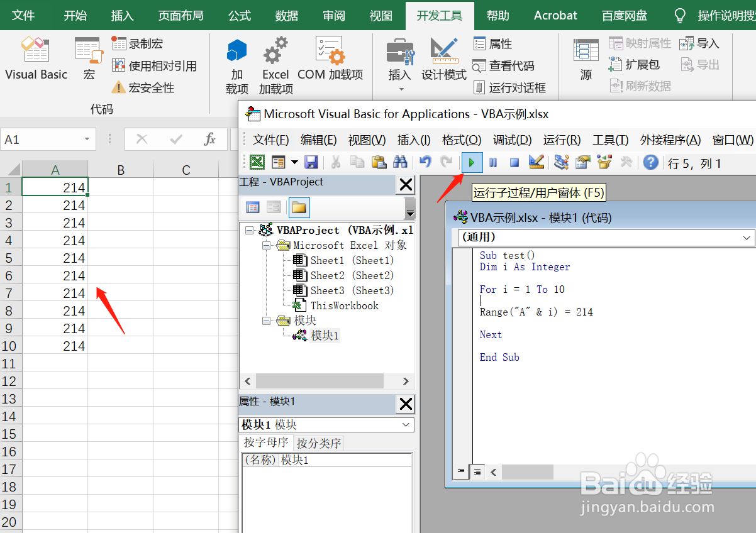
Task: Click 查看代码 view code
Action: point(504,65)
